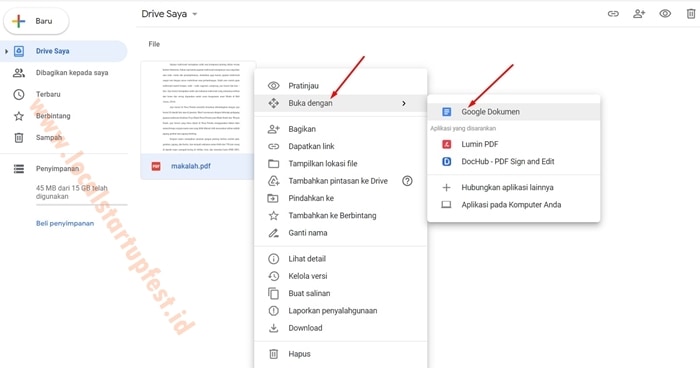Click the download arrow icon
Viewport: 700px width, 368px height.
tap(274, 328)
